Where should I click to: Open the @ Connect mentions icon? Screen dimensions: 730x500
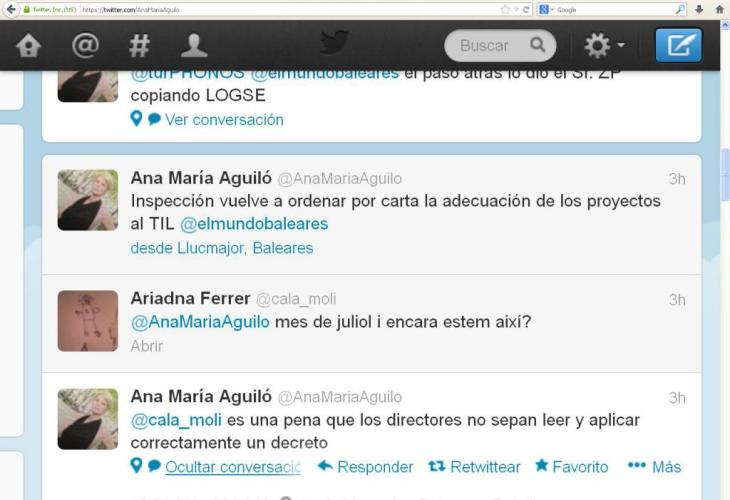pos(85,46)
